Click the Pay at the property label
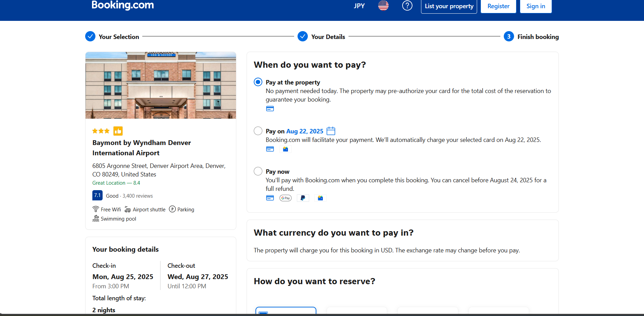644x316 pixels. (293, 82)
